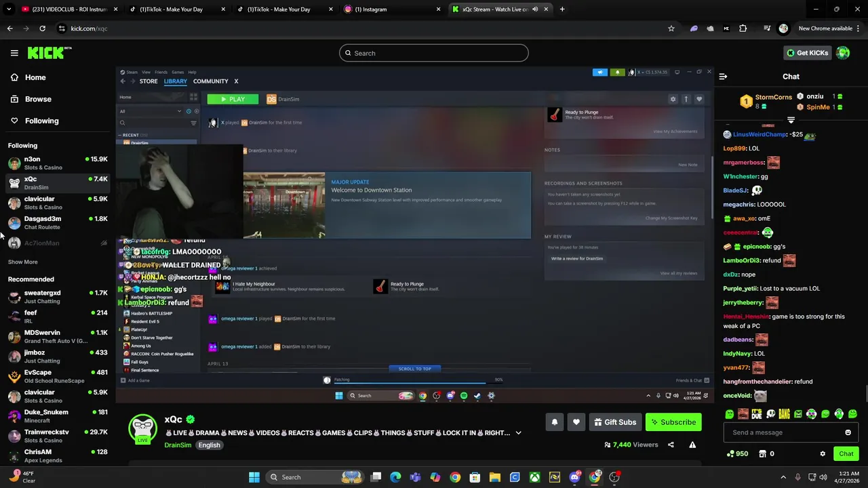This screenshot has height=488, width=868.
Task: Expand Following list with Show More
Action: [22, 262]
